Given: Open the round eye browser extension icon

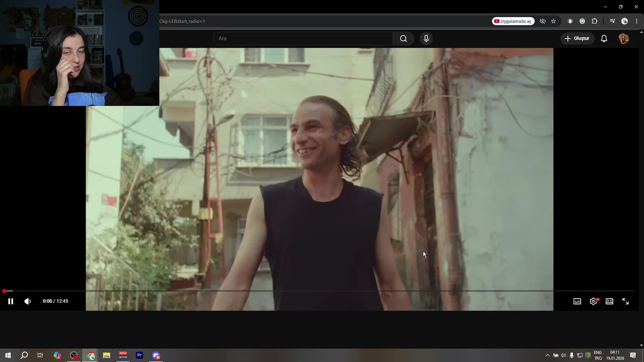Looking at the screenshot, I should [x=582, y=21].
